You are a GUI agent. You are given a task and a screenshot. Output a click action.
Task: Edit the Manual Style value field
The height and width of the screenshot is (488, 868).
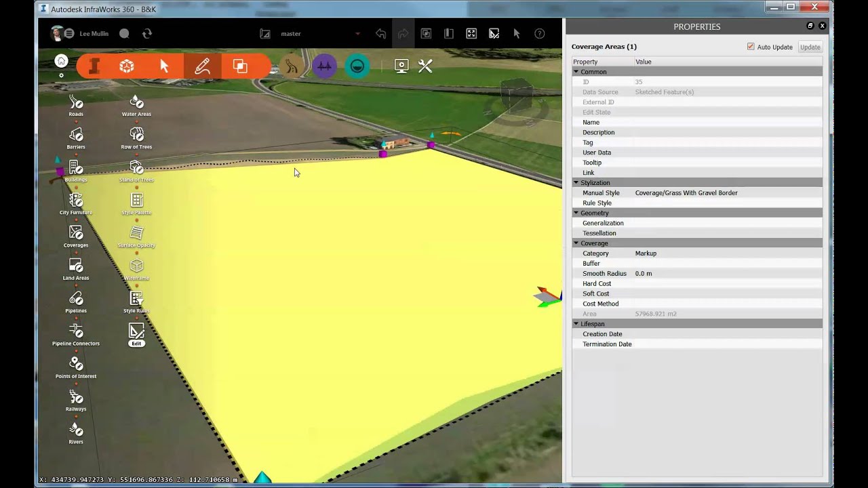point(728,192)
